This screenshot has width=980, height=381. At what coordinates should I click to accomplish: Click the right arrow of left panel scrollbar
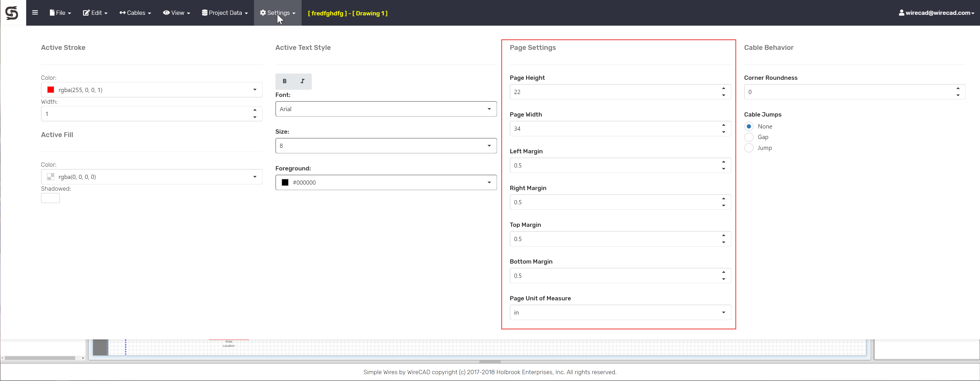point(83,358)
